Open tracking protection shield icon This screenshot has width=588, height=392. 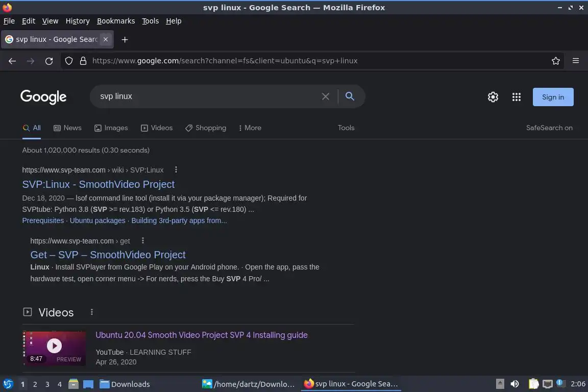(x=69, y=61)
